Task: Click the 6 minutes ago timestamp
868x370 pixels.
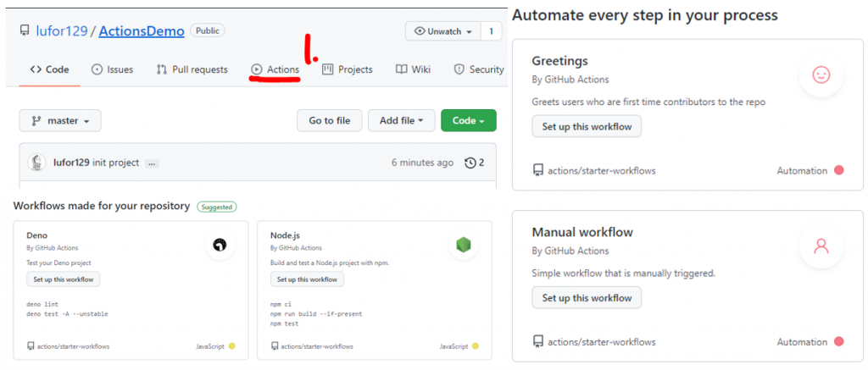Action: pos(422,163)
